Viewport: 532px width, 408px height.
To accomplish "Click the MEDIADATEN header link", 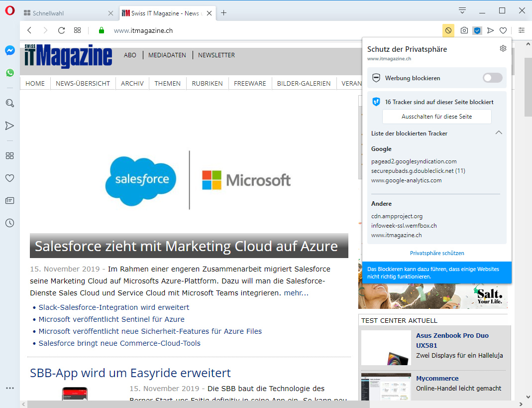I will coord(167,55).
